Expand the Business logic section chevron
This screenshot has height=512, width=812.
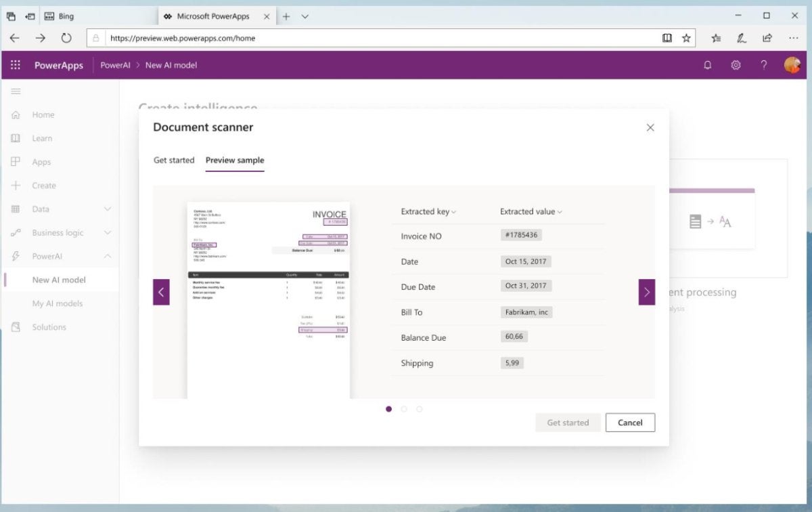[108, 232]
